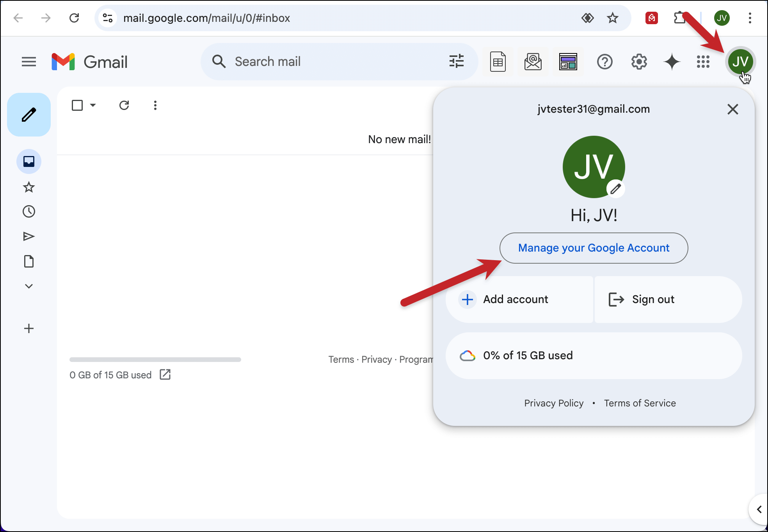Image resolution: width=768 pixels, height=532 pixels.
Task: Open storage details external link icon
Action: click(x=165, y=374)
